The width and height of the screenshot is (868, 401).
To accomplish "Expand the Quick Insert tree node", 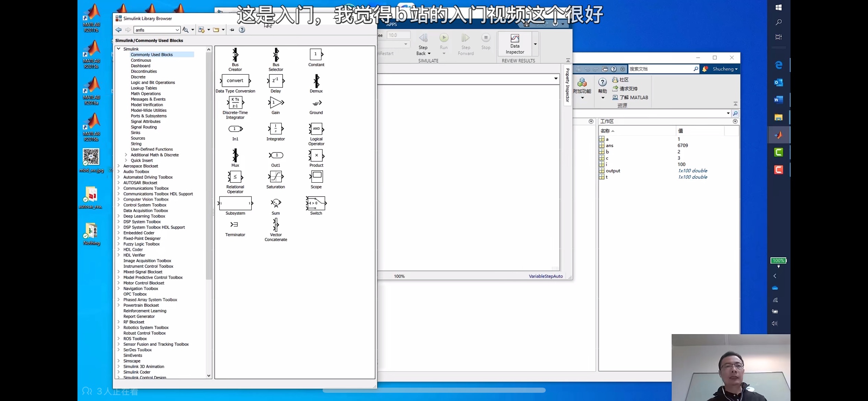I will (x=126, y=160).
